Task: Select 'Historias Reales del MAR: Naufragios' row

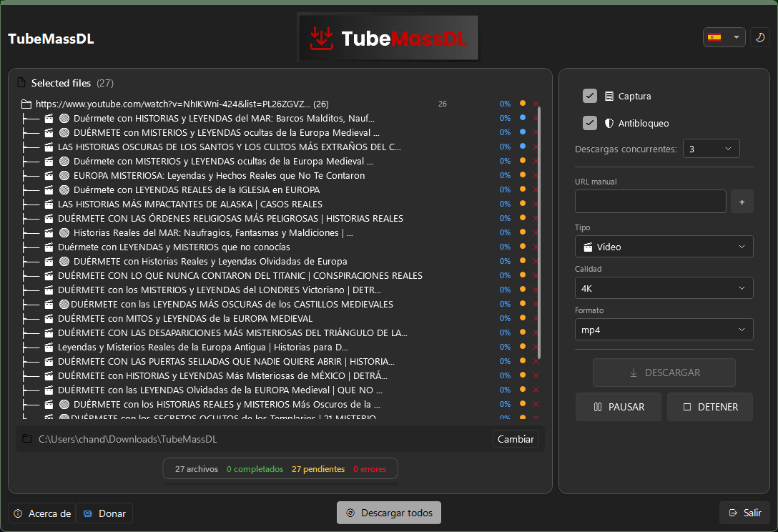Action: coord(280,233)
